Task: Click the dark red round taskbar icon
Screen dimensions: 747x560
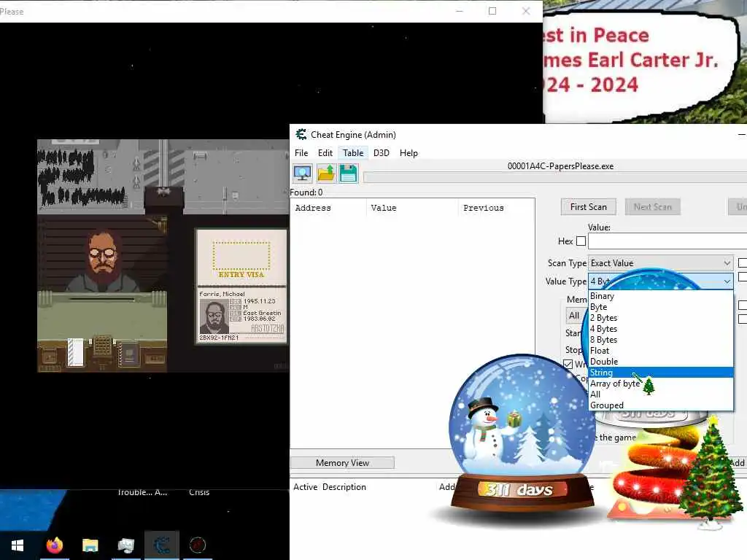Action: pos(197,545)
